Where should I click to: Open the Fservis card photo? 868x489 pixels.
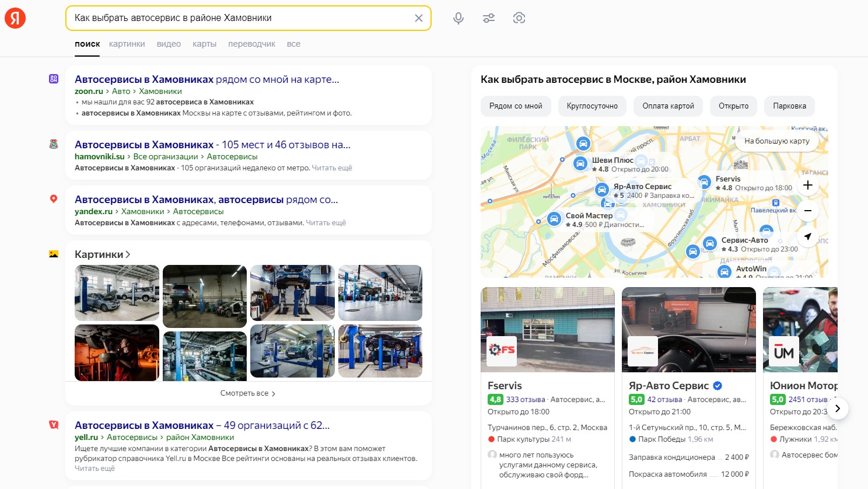(548, 330)
